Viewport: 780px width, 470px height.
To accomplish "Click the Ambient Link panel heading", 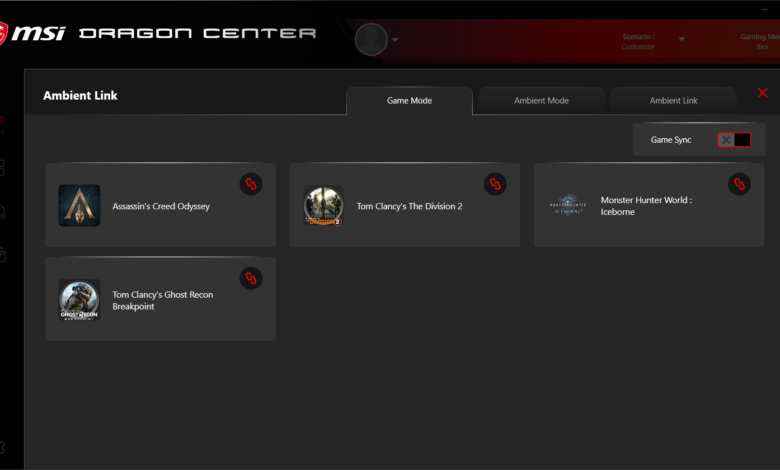I will pos(80,95).
